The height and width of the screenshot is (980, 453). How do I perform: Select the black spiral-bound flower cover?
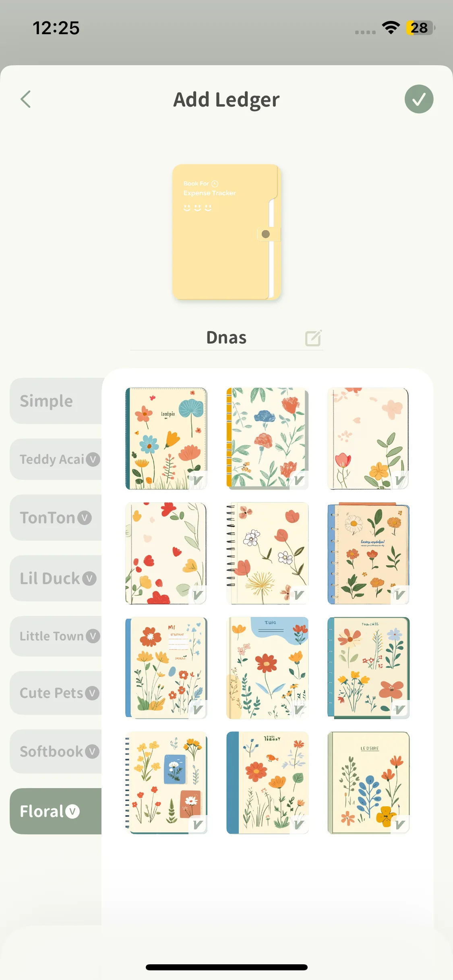pos(267,553)
